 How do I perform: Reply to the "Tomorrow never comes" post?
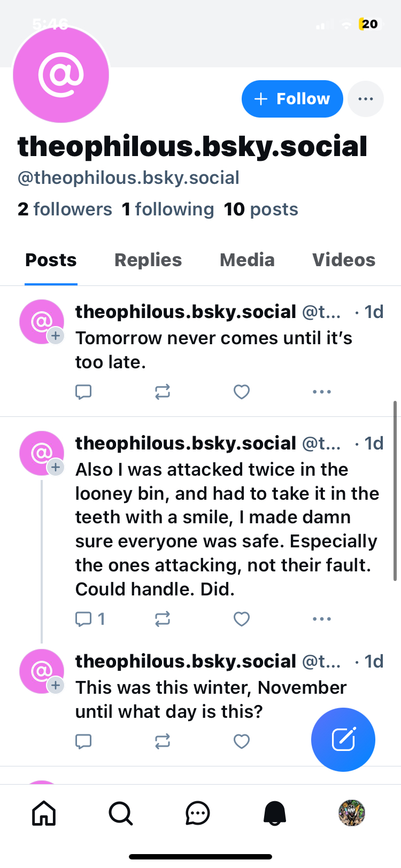pos(83,392)
